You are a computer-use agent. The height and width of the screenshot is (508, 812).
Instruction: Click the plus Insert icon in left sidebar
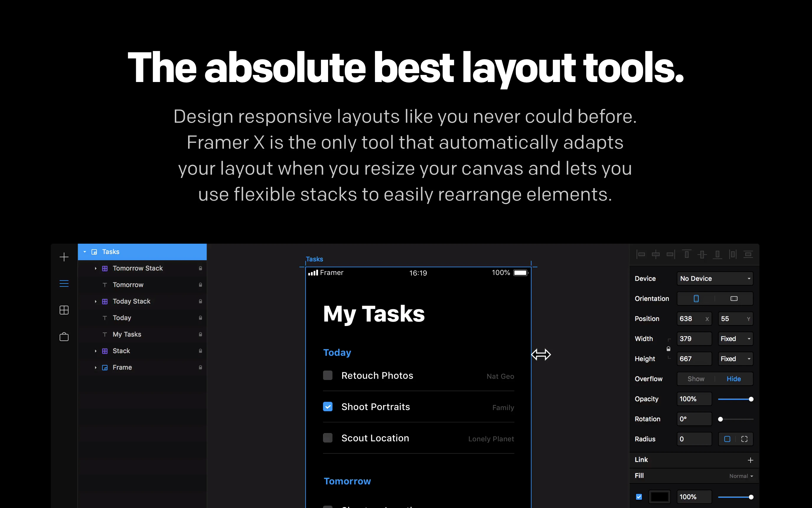click(x=64, y=257)
